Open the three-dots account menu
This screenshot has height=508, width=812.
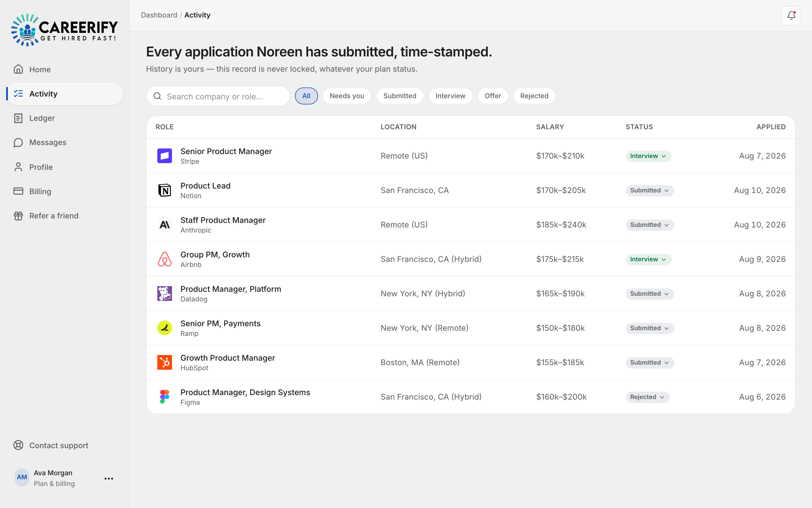[109, 478]
